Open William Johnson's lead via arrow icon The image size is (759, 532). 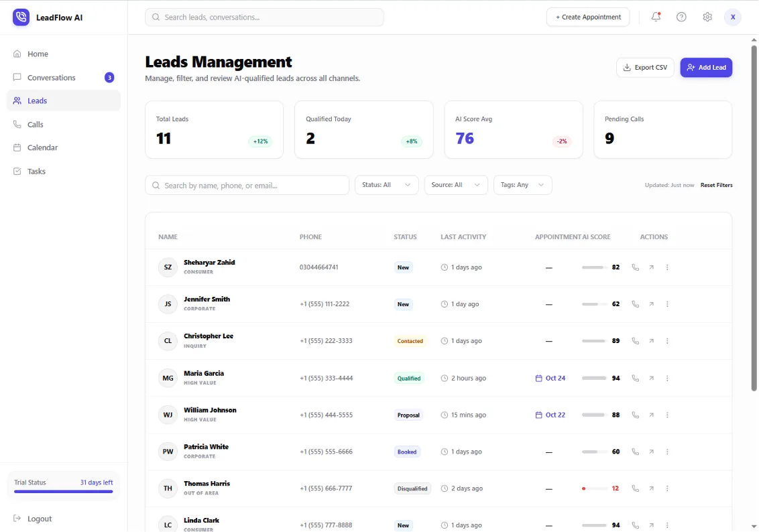(x=652, y=415)
